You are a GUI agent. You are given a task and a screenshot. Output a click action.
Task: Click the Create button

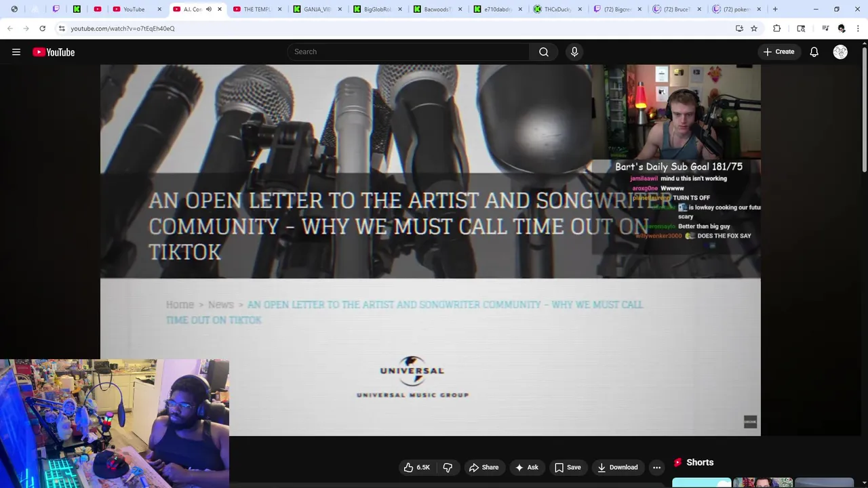coord(778,52)
